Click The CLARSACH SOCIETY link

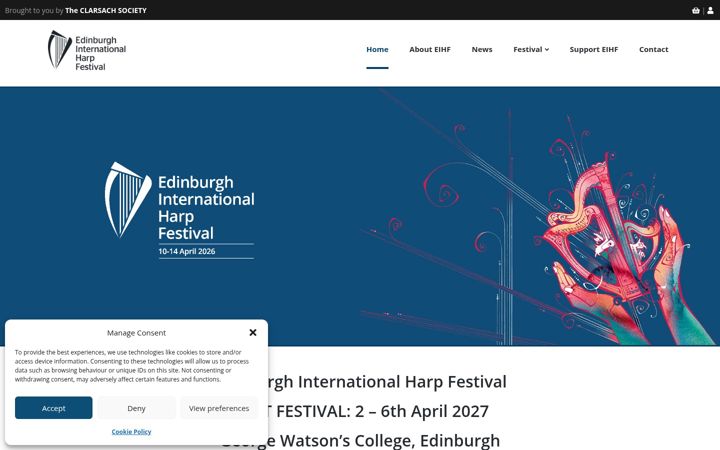click(x=106, y=10)
